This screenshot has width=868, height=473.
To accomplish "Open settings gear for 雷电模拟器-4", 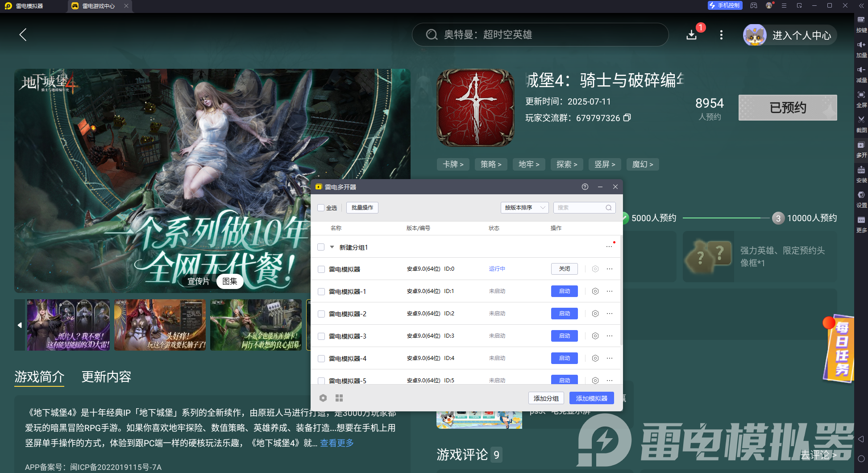I will coord(595,358).
